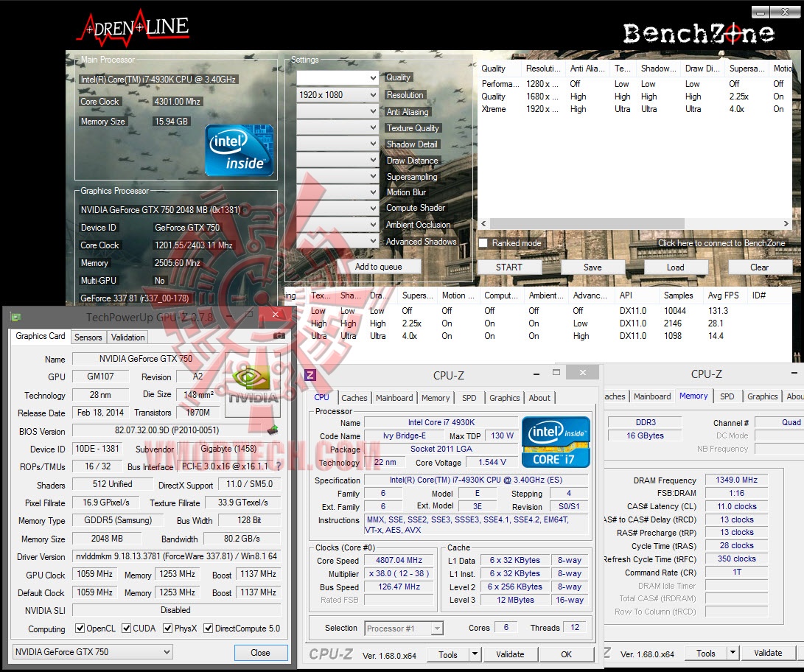Click the 131.3 Avg FPS result
This screenshot has height=672, width=804.
coord(718,311)
